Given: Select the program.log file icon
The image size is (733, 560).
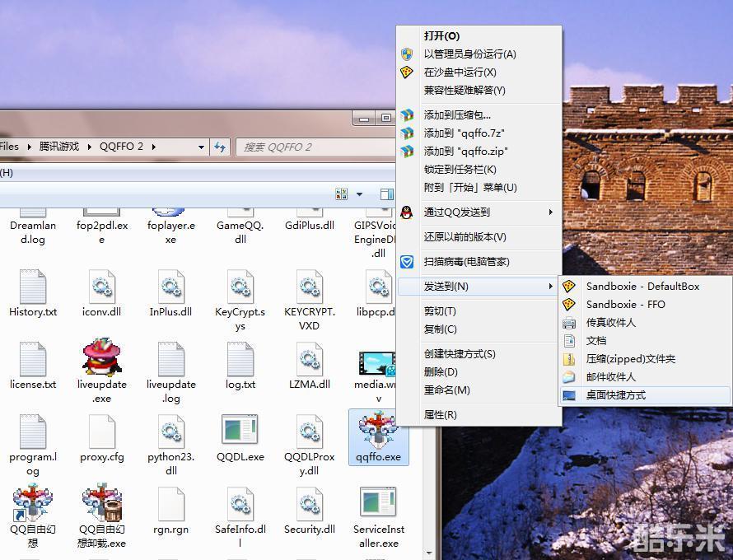Looking at the screenshot, I should point(33,432).
